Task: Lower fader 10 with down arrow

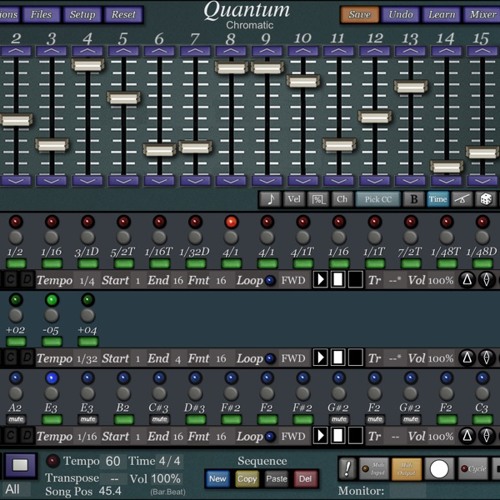Action: [303, 181]
